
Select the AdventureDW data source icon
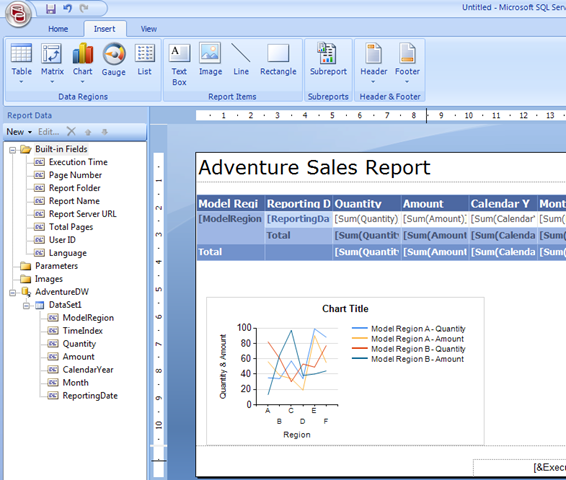point(26,292)
